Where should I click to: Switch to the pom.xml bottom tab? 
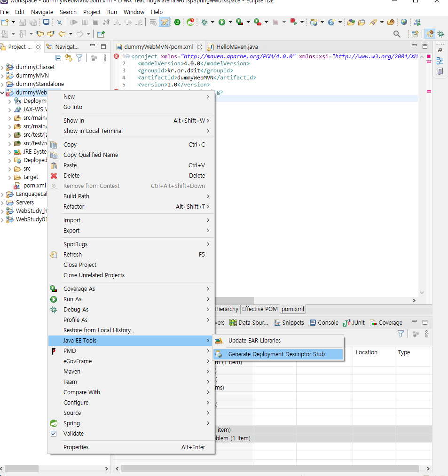coord(293,309)
